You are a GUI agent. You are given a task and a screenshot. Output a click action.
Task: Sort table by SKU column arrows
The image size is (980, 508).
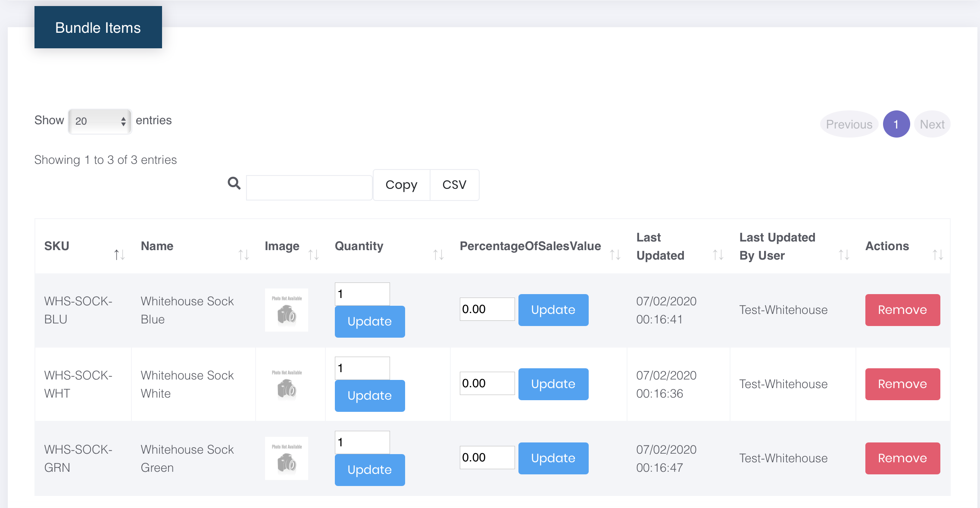[x=119, y=255]
